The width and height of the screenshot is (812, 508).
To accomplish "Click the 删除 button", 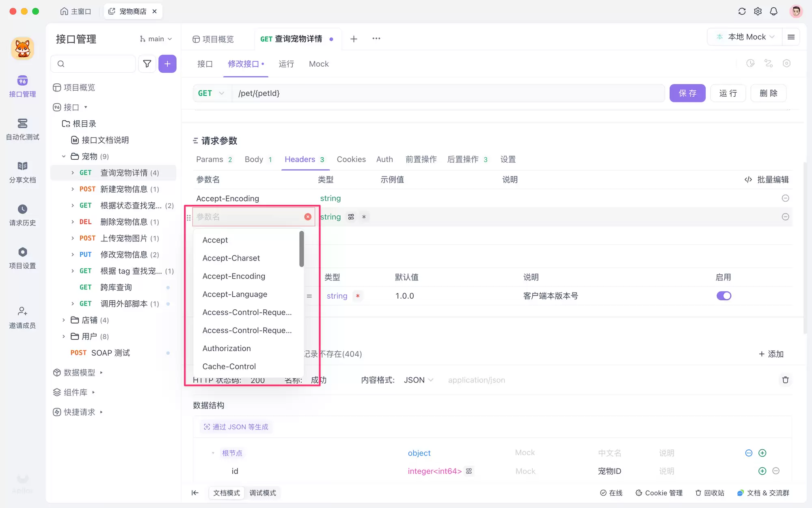I will tap(769, 93).
